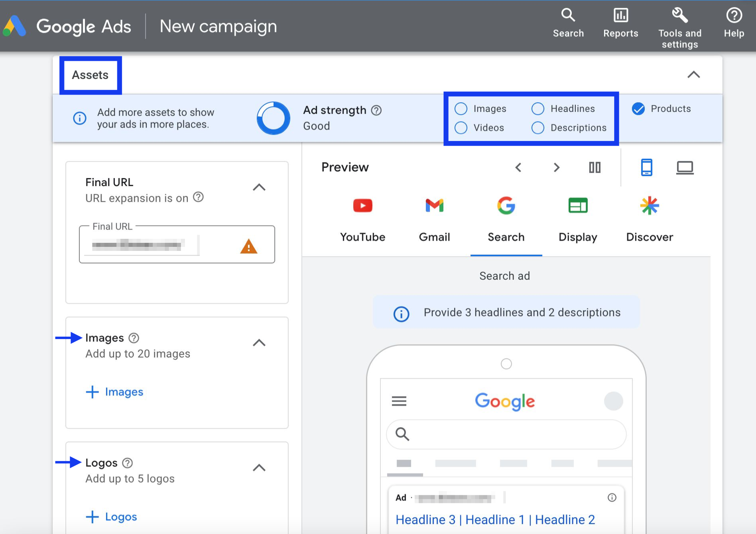756x534 pixels.
Task: Click the Ad strength progress ring
Action: 273,118
